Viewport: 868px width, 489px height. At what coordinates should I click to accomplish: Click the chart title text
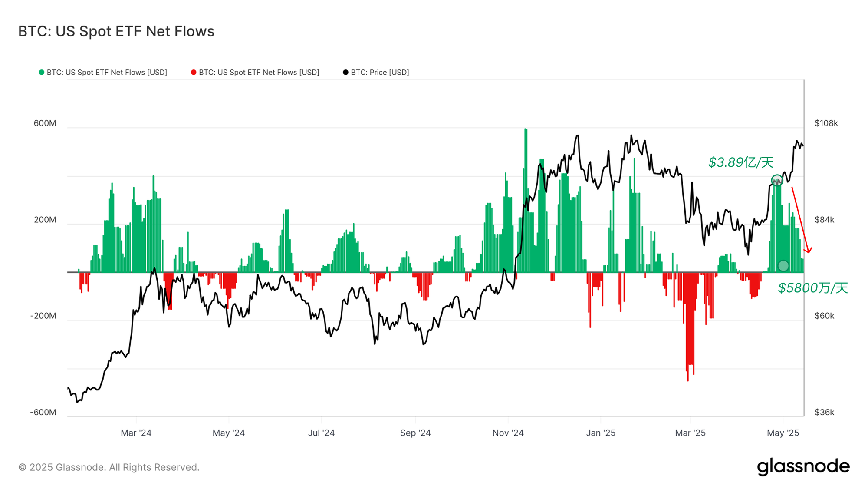click(116, 31)
